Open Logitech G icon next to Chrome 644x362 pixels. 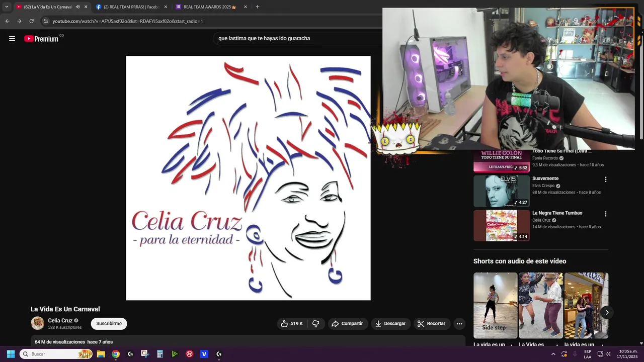[x=130, y=354]
